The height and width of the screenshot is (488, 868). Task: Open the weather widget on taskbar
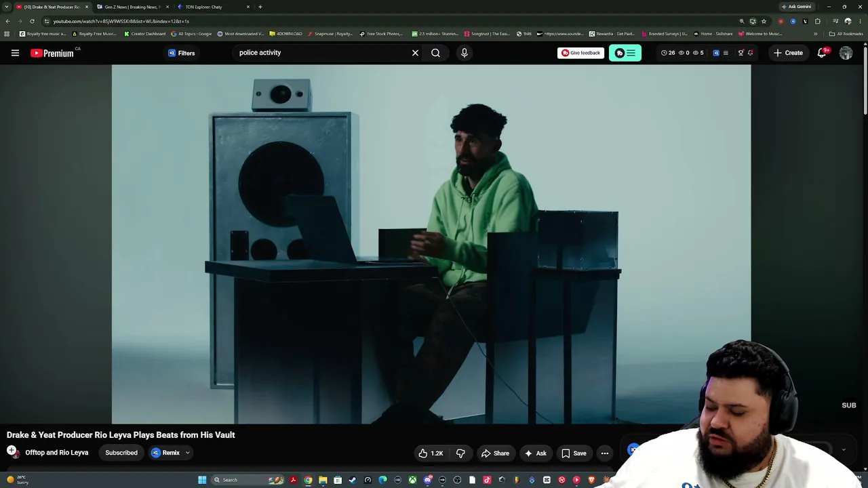click(x=17, y=480)
